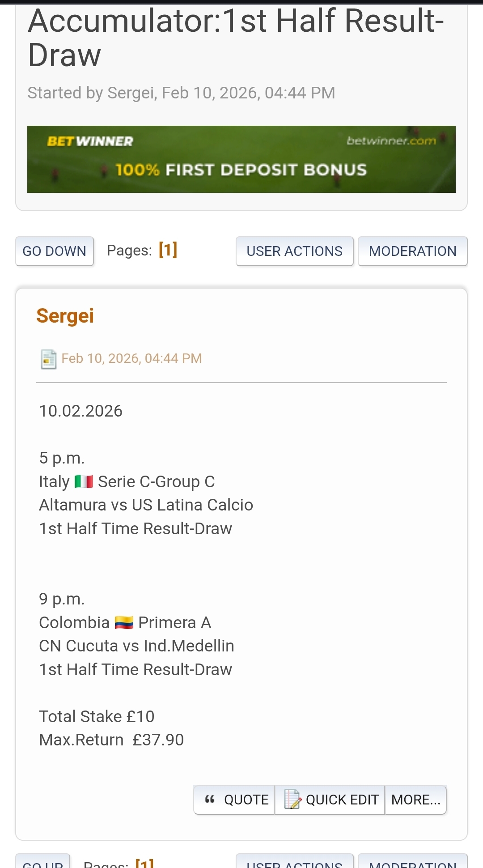This screenshot has width=483, height=868.
Task: Click the Italy flag emoji in the post
Action: [84, 482]
